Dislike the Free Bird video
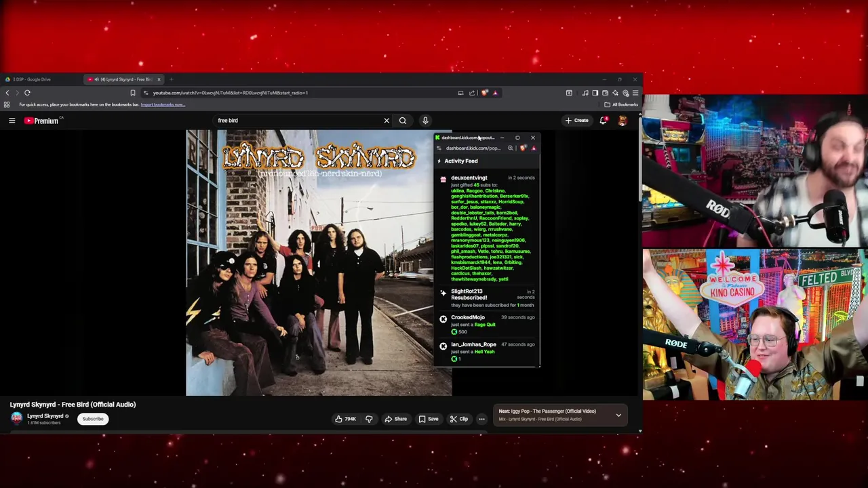 [369, 419]
